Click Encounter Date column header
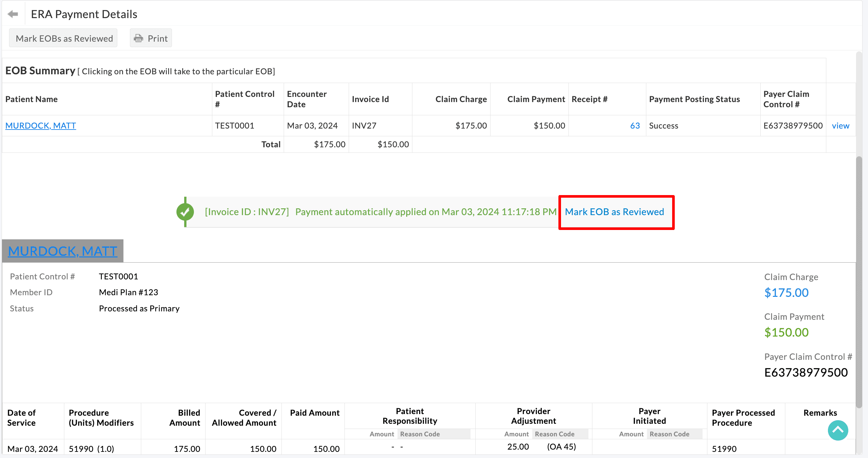The width and height of the screenshot is (868, 458). tap(307, 99)
